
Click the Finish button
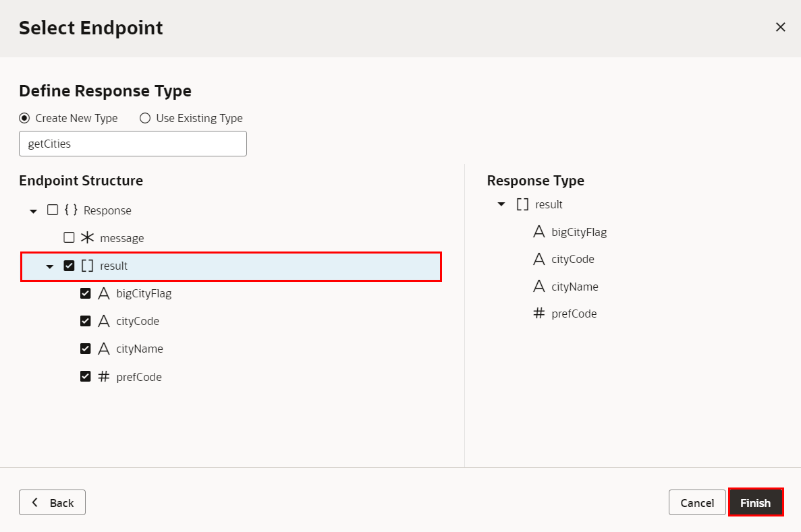(755, 503)
